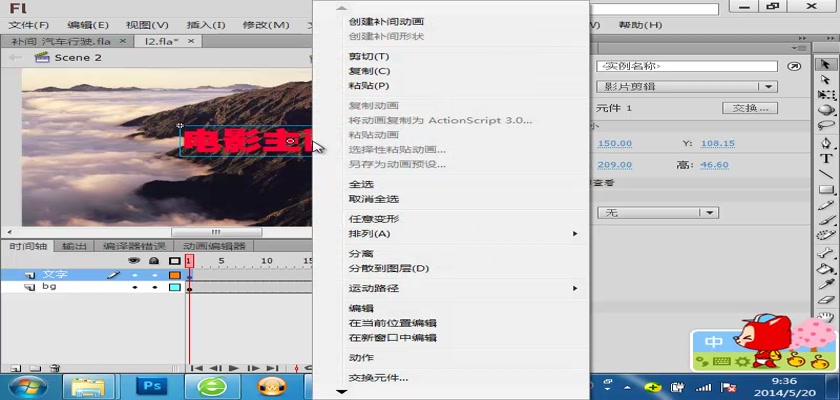Select the Rectangle tool
The height and width of the screenshot is (400, 840).
(x=826, y=190)
